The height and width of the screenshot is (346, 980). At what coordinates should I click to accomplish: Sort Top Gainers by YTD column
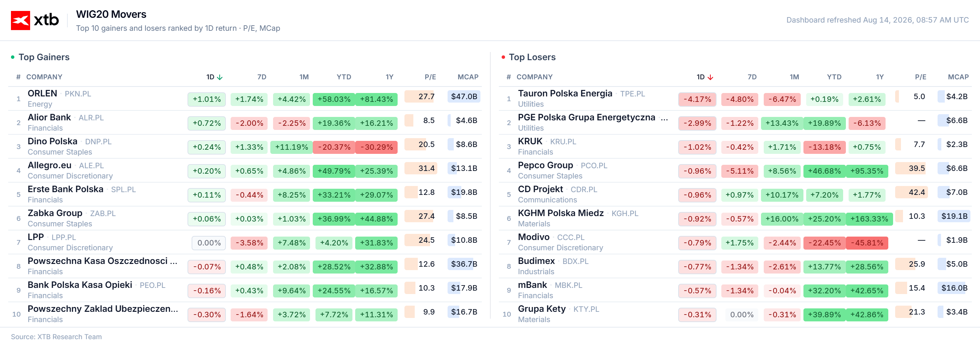point(344,77)
